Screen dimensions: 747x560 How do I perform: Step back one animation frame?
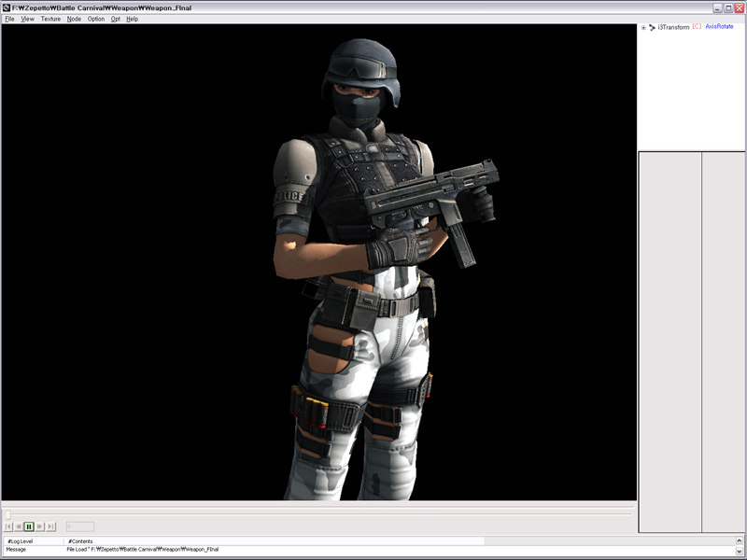coord(19,526)
